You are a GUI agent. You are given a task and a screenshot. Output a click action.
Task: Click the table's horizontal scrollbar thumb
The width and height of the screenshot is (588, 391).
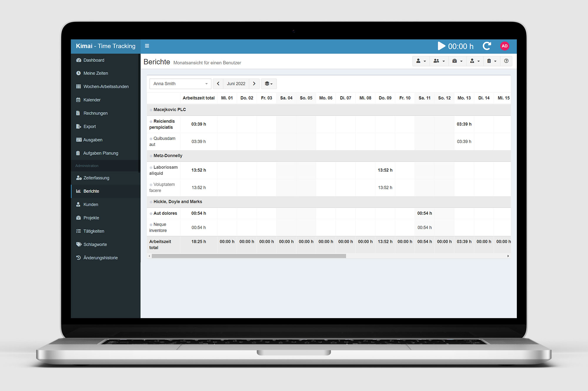click(249, 256)
